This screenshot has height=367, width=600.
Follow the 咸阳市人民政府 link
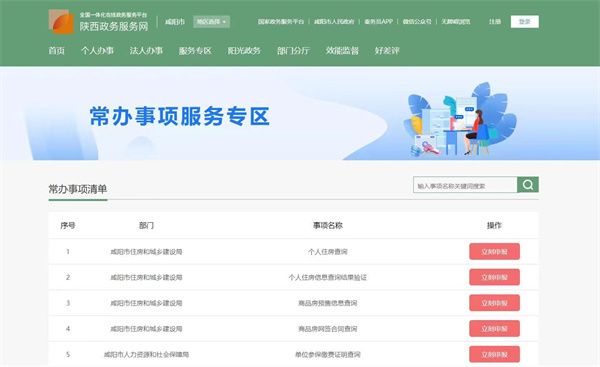tap(334, 22)
